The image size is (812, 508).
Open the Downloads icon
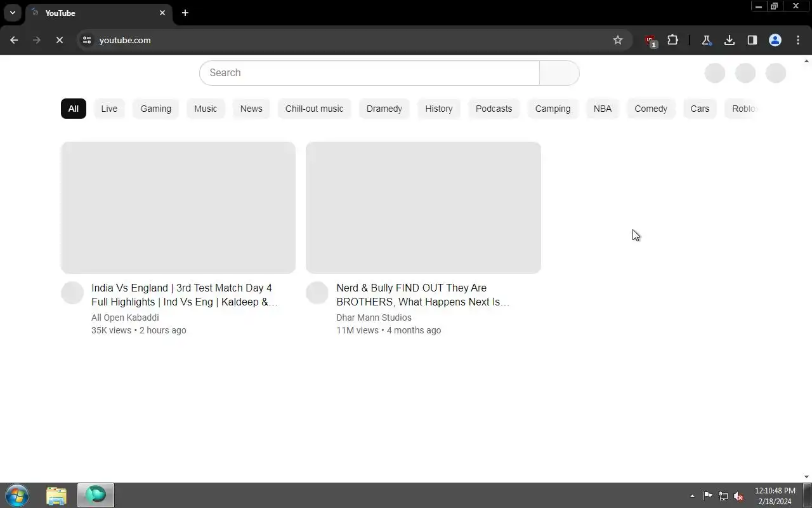pos(730,40)
